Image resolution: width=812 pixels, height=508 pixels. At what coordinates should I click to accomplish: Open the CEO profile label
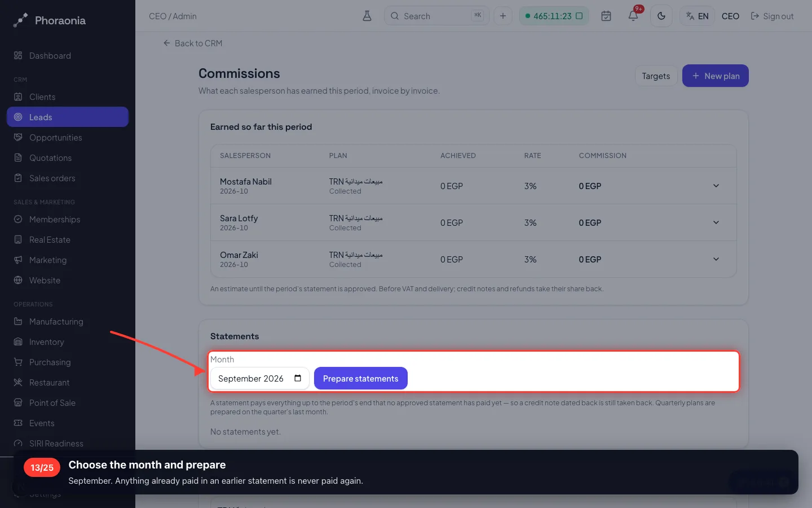click(x=730, y=16)
